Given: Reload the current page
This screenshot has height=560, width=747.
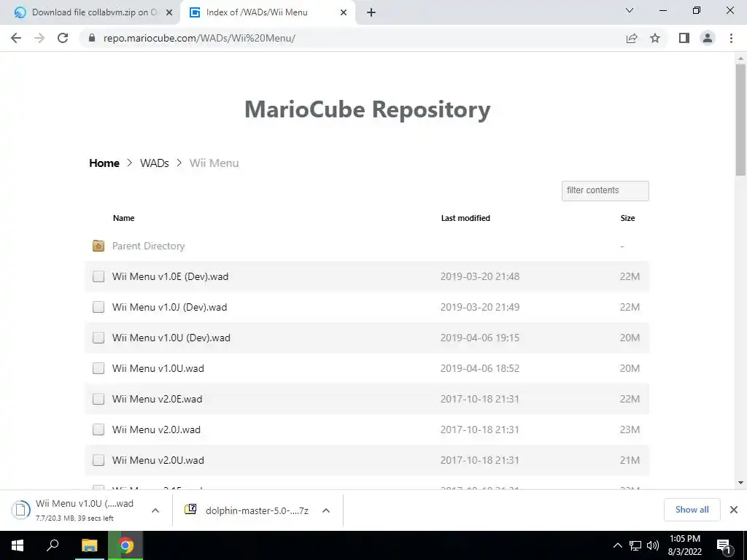Looking at the screenshot, I should [x=63, y=38].
